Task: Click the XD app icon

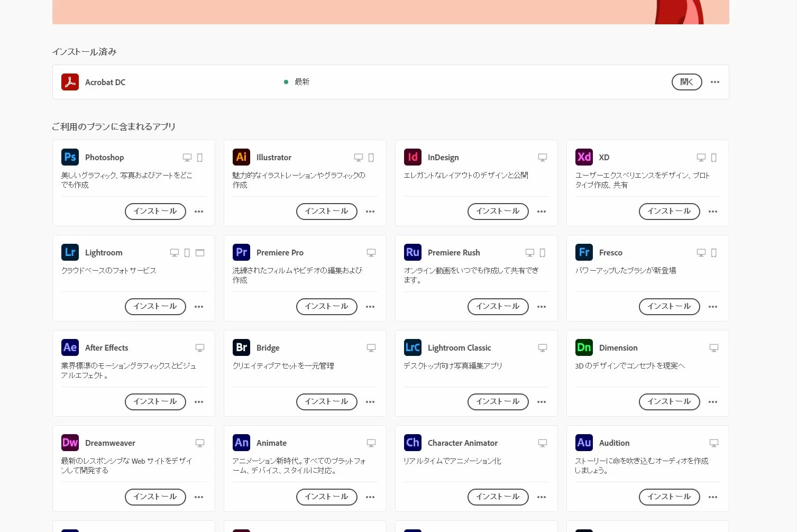Action: [x=584, y=157]
